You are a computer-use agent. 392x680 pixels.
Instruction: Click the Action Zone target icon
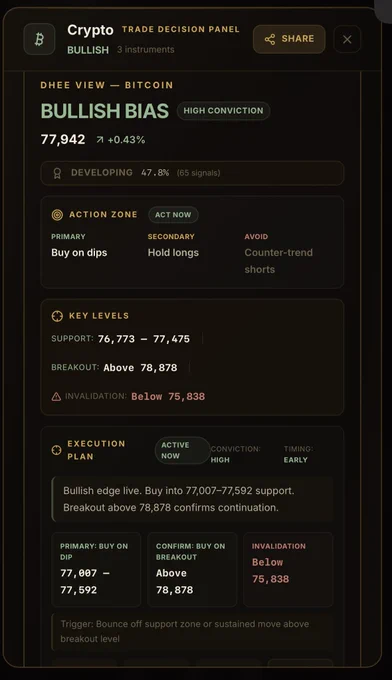[57, 215]
